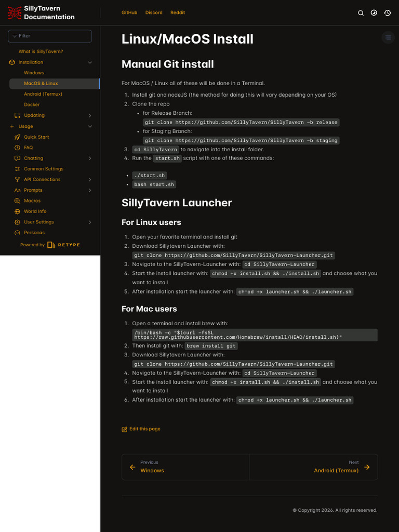Click the Previous left arrow icon
The image size is (399, 532).
tap(132, 467)
